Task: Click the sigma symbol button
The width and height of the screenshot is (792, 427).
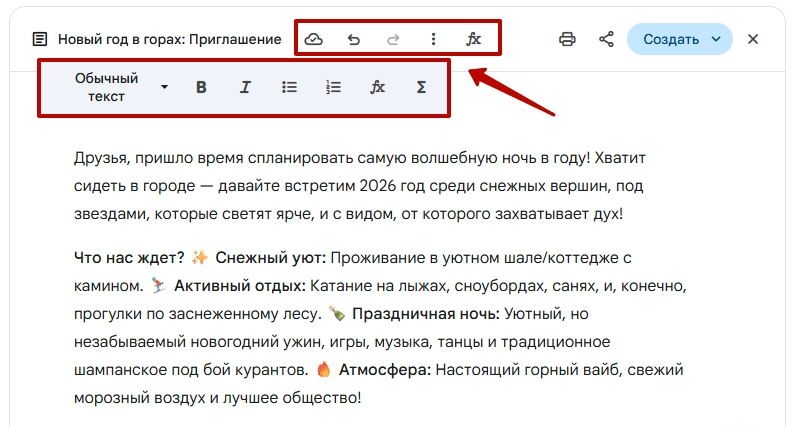Action: (x=421, y=87)
